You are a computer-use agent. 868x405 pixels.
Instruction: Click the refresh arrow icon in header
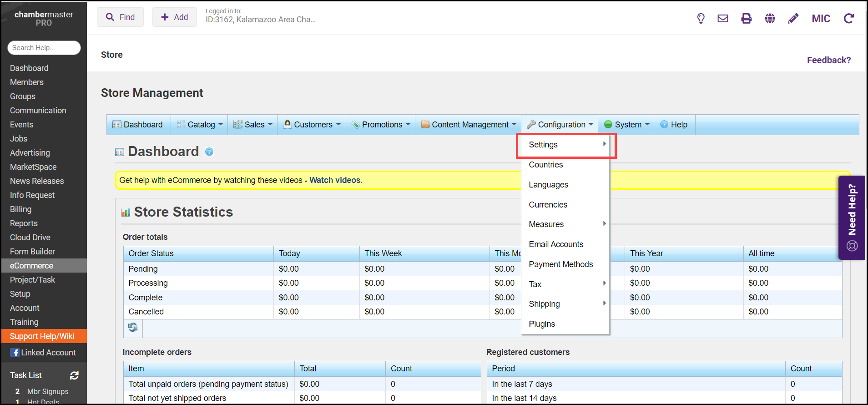pos(848,18)
